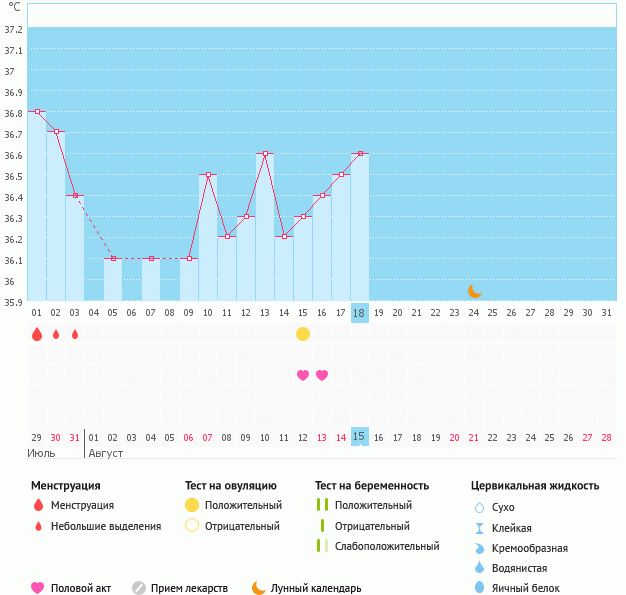Click the Август month label

click(105, 453)
